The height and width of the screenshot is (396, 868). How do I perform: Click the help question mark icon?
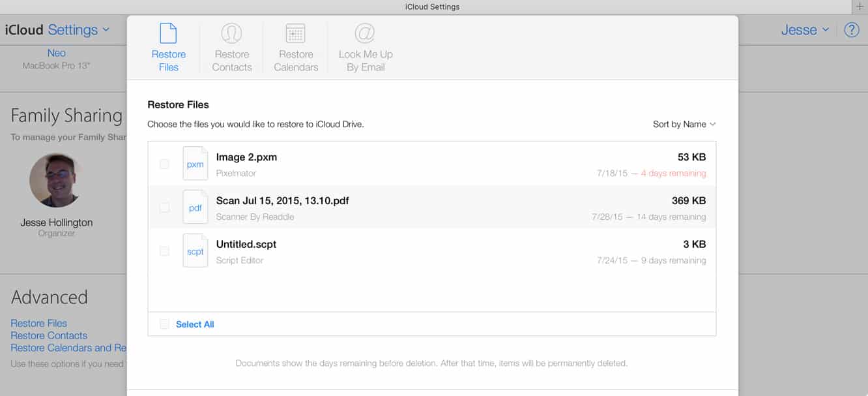852,30
